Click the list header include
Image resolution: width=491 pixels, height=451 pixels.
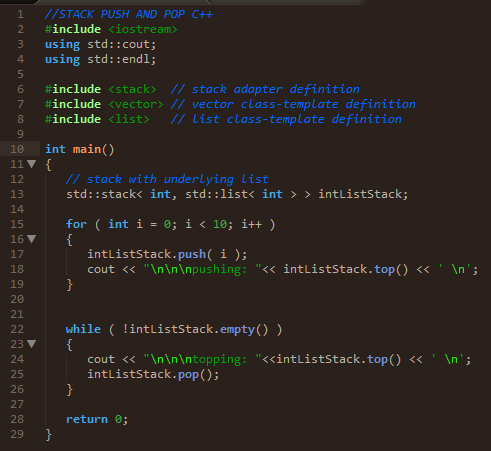97,119
